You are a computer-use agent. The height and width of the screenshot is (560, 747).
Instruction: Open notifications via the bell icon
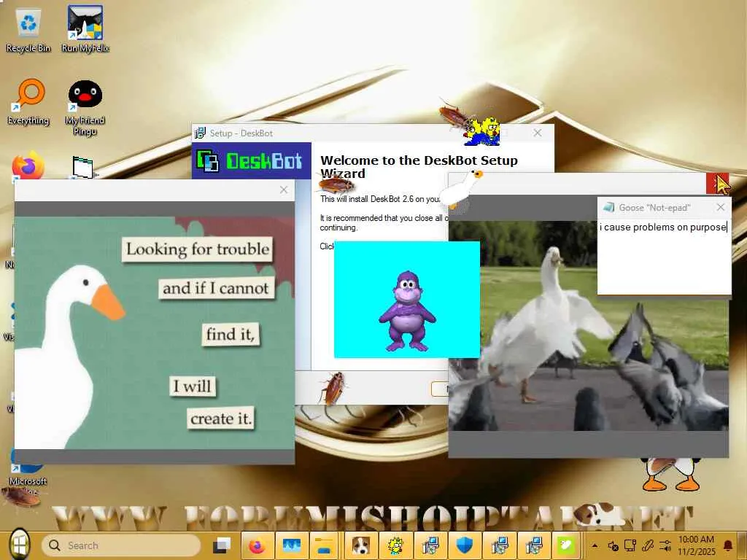point(728,545)
